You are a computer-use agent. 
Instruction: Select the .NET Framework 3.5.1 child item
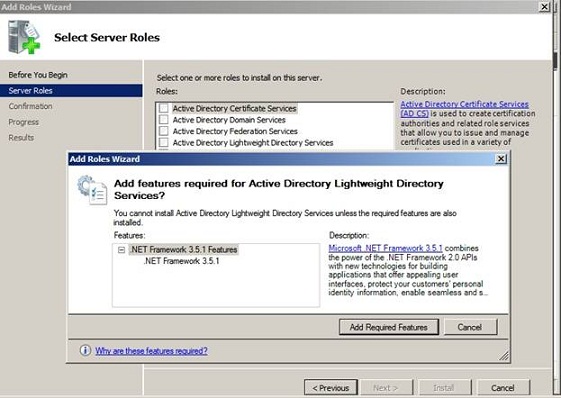tap(181, 261)
